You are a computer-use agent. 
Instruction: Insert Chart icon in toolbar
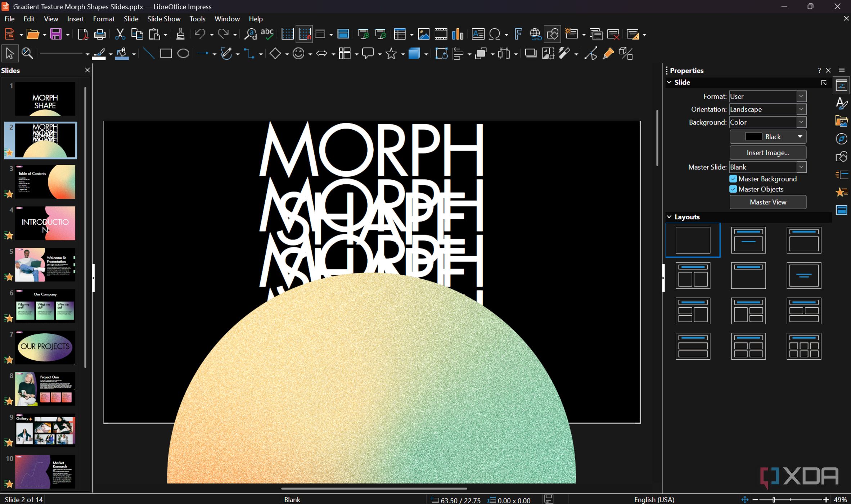pyautogui.click(x=458, y=34)
